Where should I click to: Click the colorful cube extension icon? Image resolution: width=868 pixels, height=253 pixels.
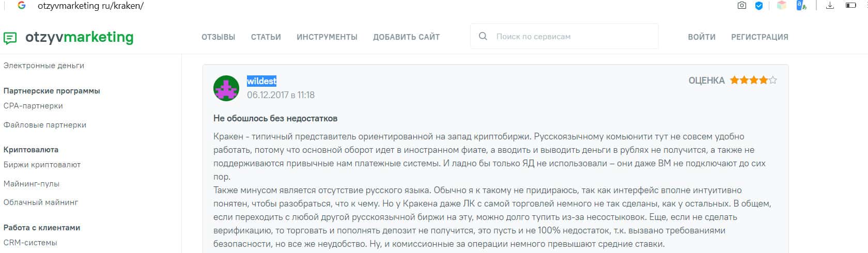coord(782,6)
